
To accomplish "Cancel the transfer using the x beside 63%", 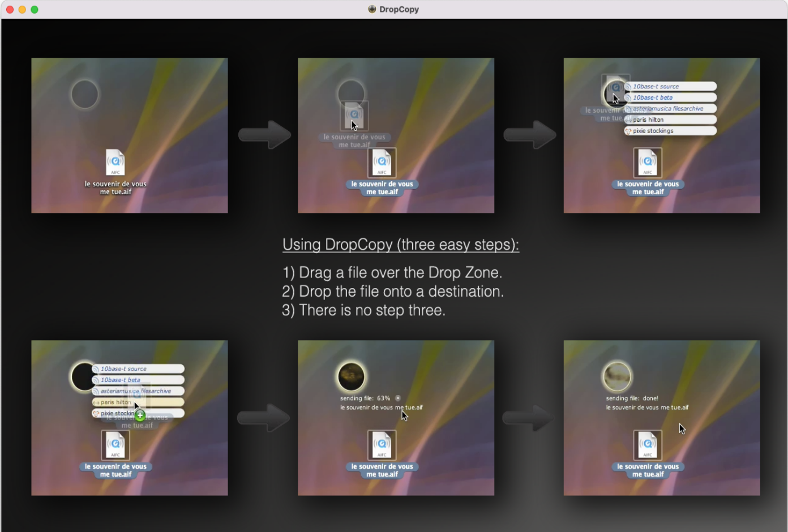I will 398,398.
